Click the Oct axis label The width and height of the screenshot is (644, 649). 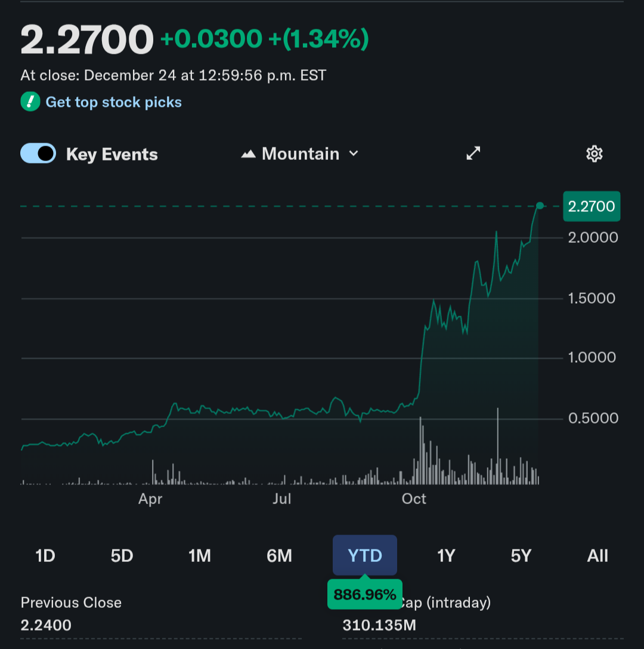point(414,499)
